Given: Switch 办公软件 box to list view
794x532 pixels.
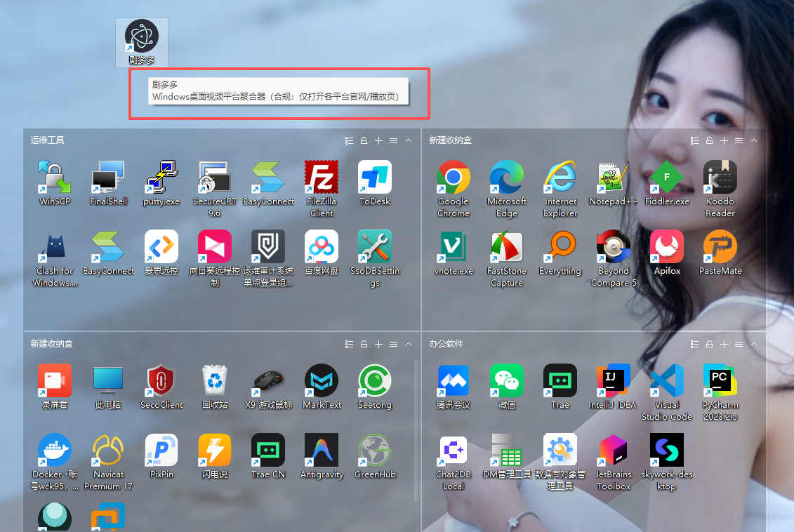Looking at the screenshot, I should point(694,344).
